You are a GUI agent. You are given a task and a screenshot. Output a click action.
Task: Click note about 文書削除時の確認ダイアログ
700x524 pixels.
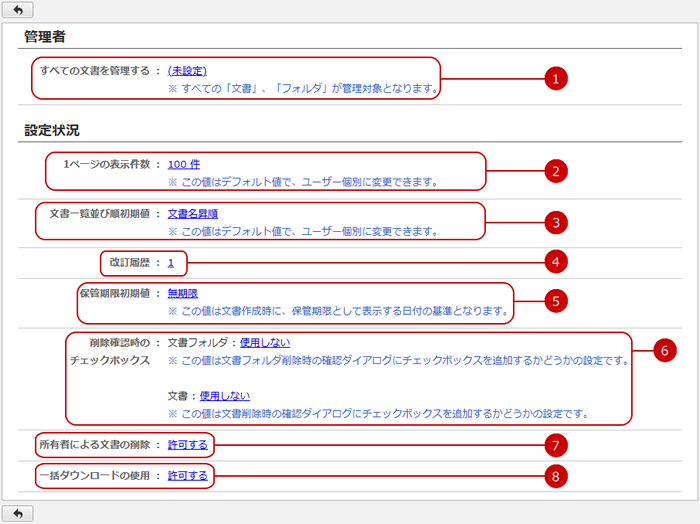tap(379, 414)
